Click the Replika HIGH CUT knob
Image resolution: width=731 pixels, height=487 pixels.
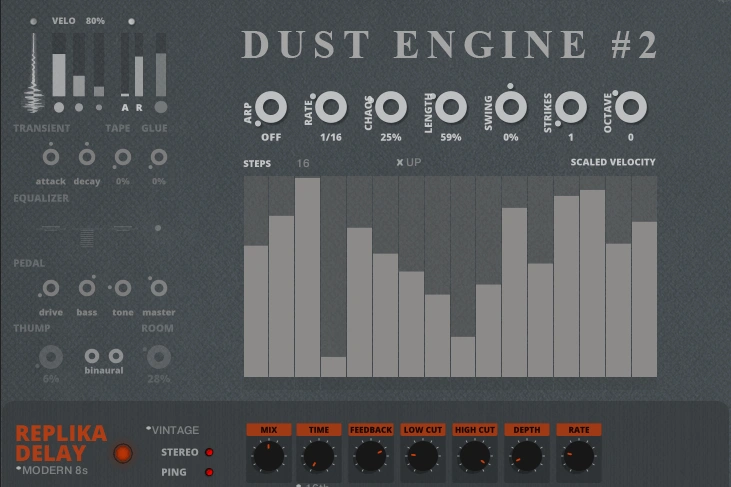click(475, 456)
